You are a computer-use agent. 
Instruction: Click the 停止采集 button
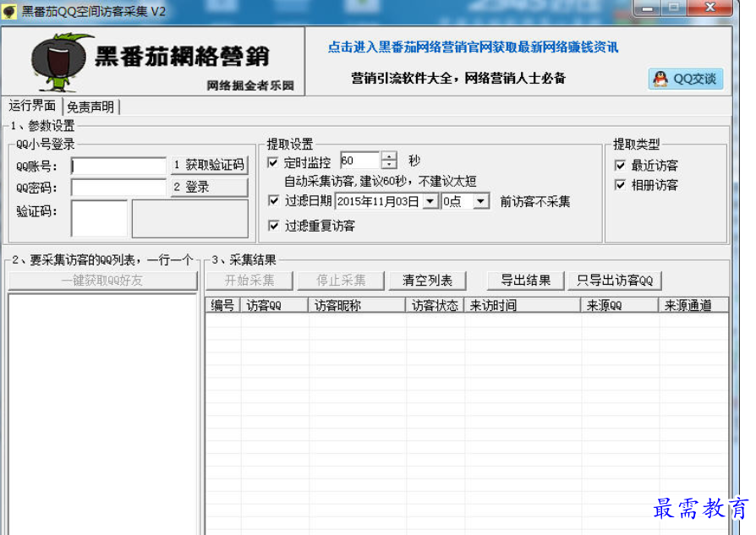pyautogui.click(x=341, y=281)
